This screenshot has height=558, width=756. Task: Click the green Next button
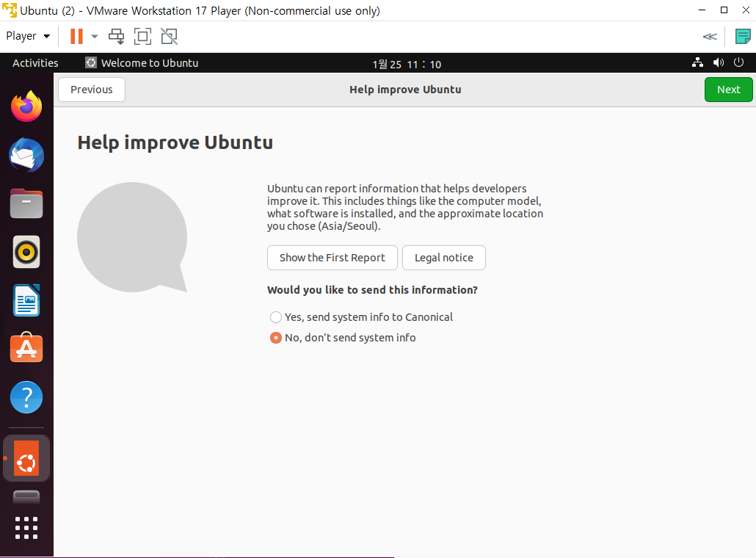click(x=729, y=90)
